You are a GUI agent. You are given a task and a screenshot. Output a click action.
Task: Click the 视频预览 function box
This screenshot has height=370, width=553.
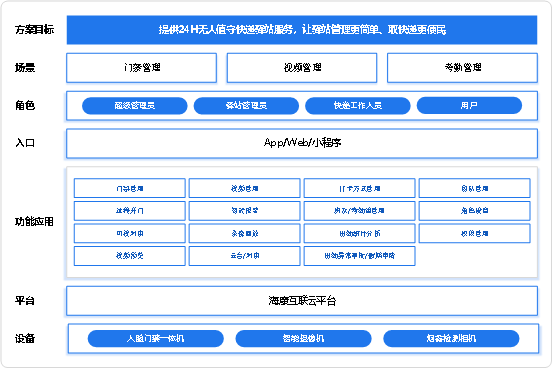pos(129,256)
